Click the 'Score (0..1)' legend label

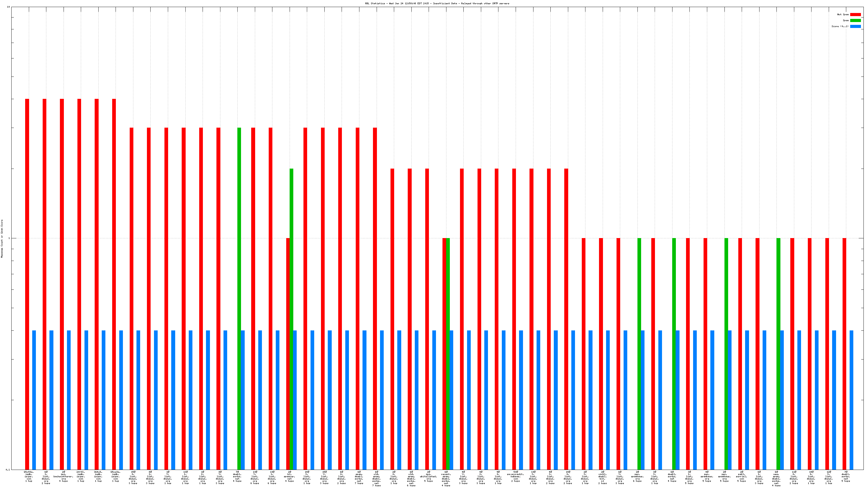pyautogui.click(x=840, y=26)
